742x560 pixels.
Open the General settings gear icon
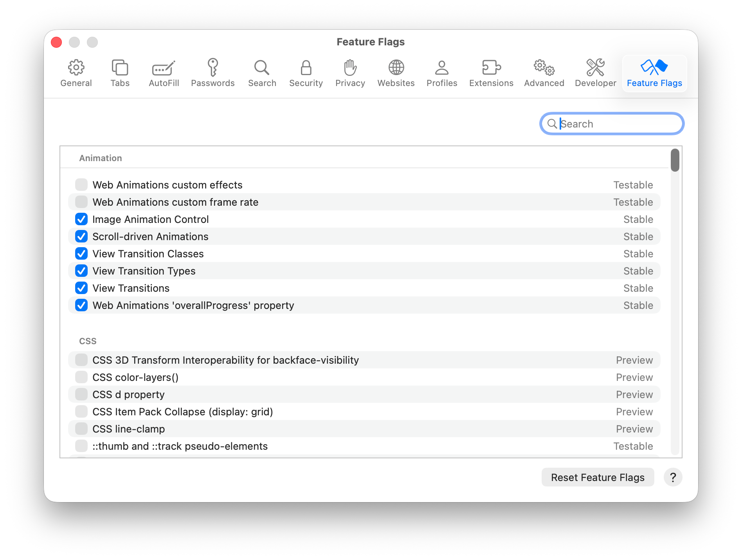click(x=76, y=68)
